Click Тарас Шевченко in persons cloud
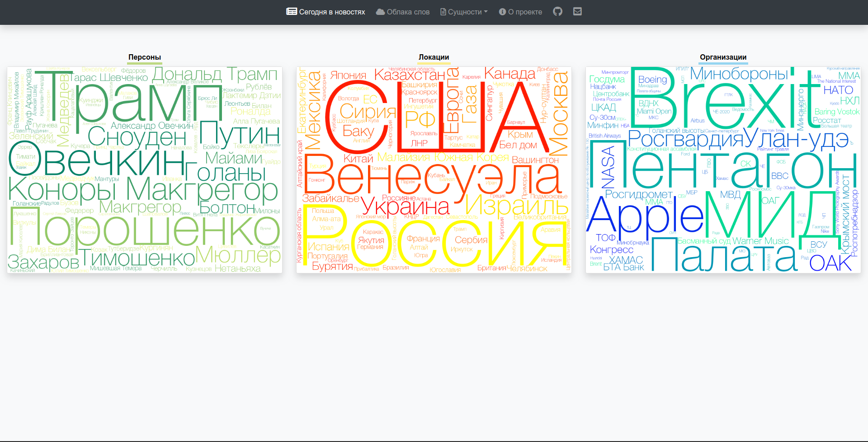 click(108, 77)
